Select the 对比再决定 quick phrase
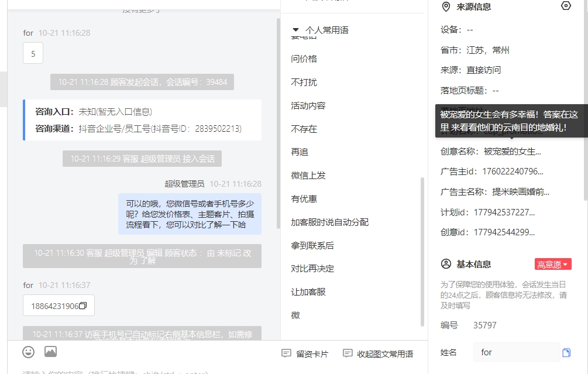The height and width of the screenshot is (374, 588). coord(312,269)
